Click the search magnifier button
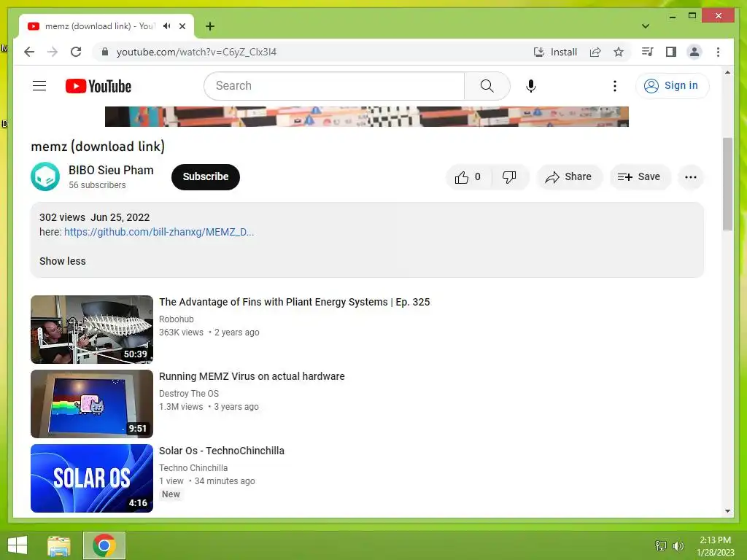 [487, 86]
